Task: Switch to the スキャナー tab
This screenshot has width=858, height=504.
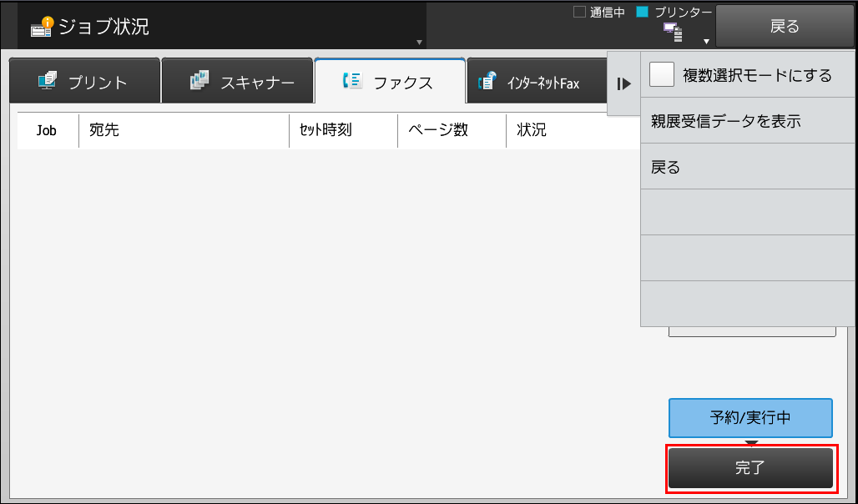Action: coord(237,80)
